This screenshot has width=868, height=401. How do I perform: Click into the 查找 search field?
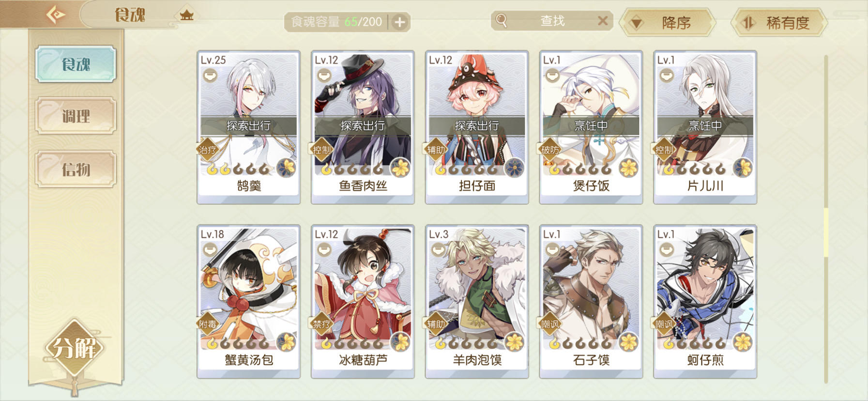[552, 21]
